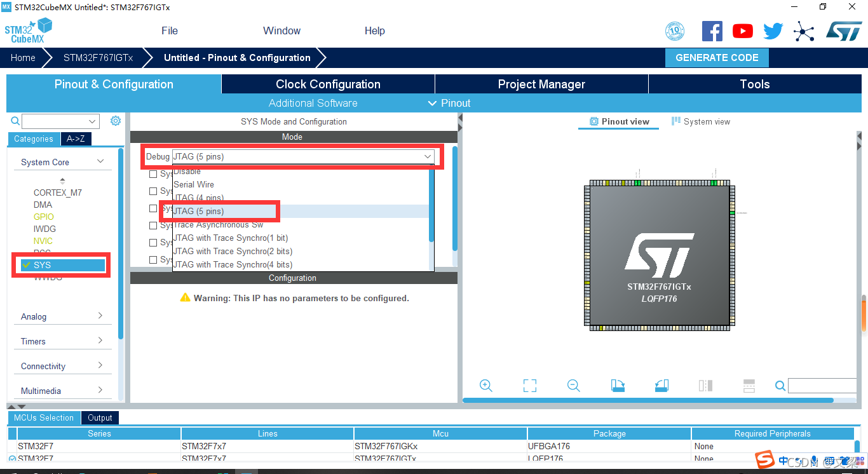Viewport: 868px width, 474px height.
Task: Tick the third Sys checkbox under Debug
Action: 153,208
